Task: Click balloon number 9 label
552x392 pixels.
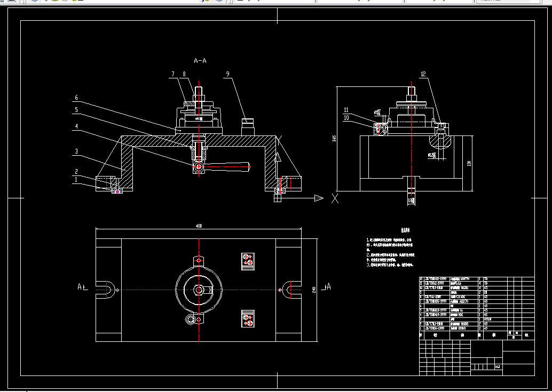Action: 228,74
